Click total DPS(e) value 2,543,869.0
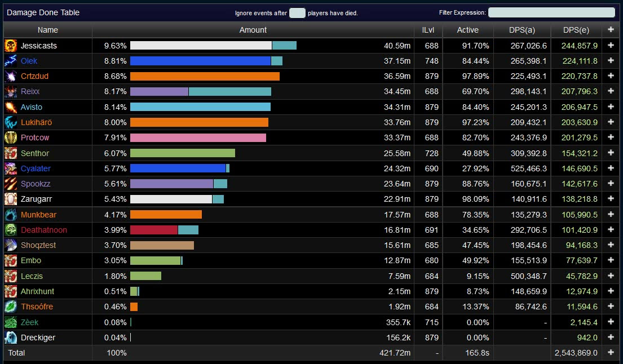Image resolution: width=623 pixels, height=364 pixels. [576, 353]
